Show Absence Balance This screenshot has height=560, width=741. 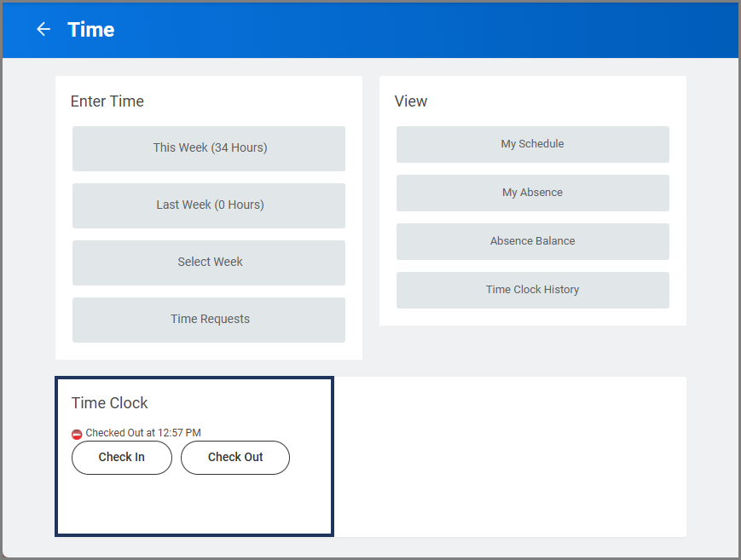pyautogui.click(x=532, y=242)
